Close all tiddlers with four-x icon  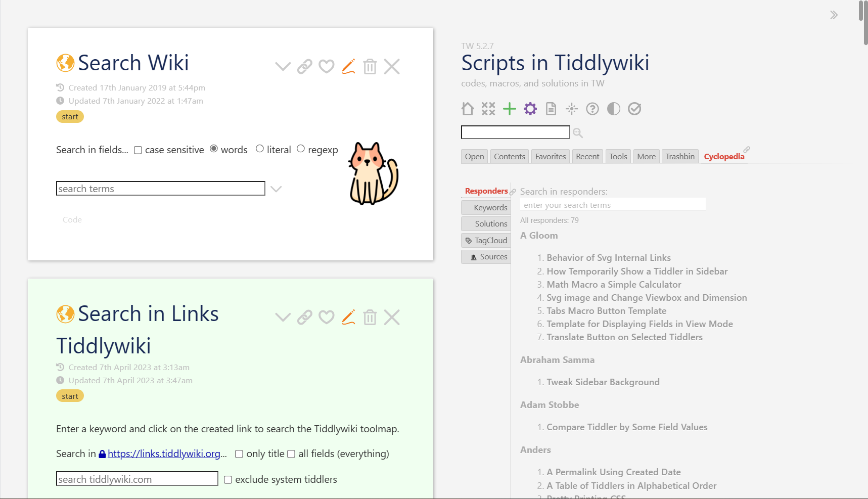pyautogui.click(x=488, y=109)
